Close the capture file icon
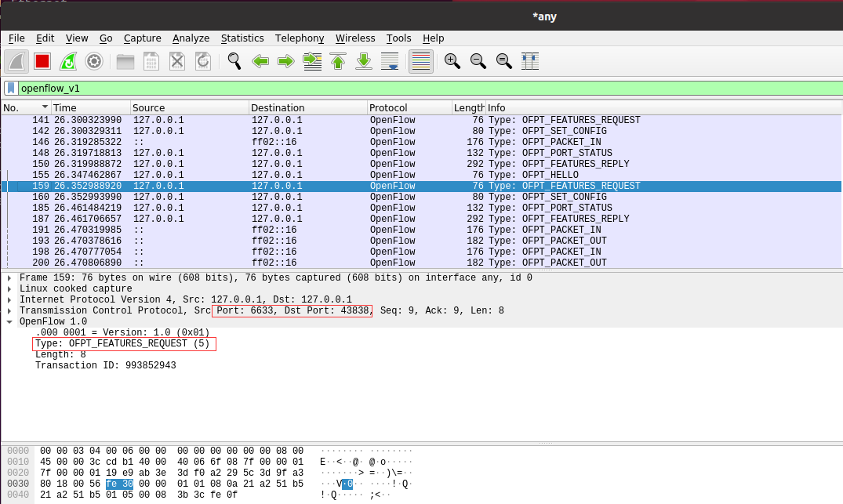The width and height of the screenshot is (843, 504). [177, 61]
